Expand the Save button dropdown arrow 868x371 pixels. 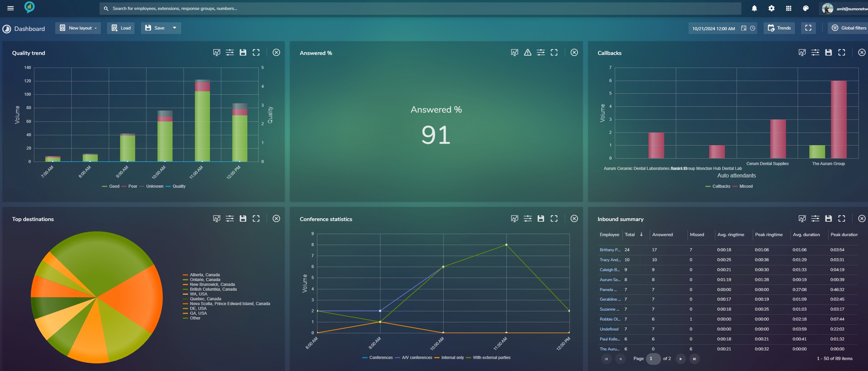point(174,28)
